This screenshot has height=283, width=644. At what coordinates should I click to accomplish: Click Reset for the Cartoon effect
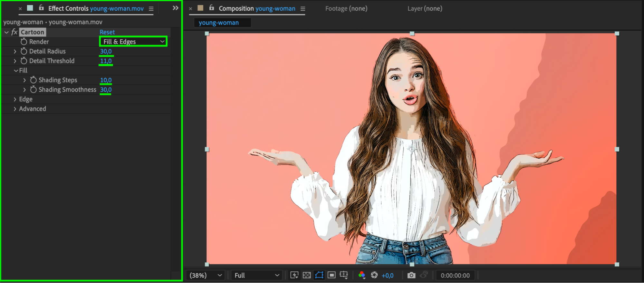tap(107, 32)
